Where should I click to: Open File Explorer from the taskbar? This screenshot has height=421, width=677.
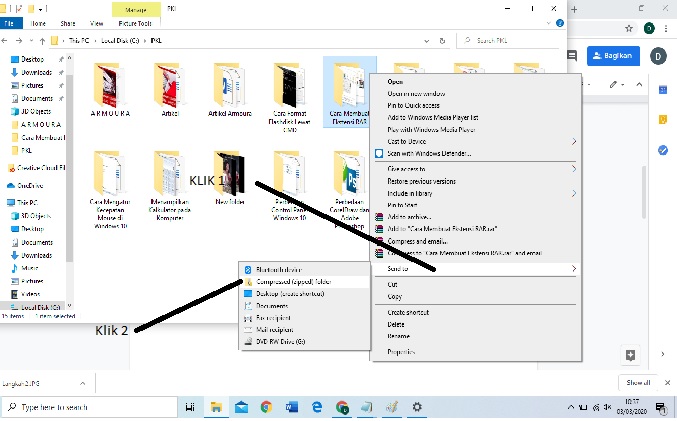pyautogui.click(x=215, y=408)
